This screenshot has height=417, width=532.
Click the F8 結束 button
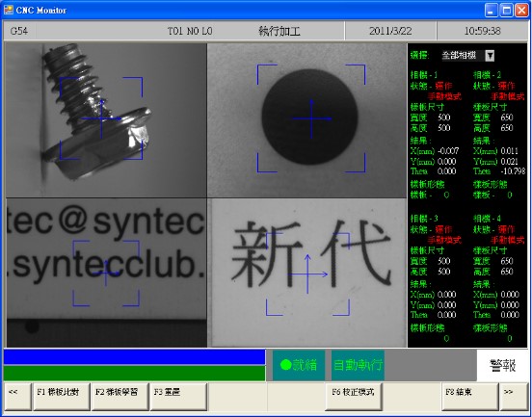pyautogui.click(x=470, y=397)
